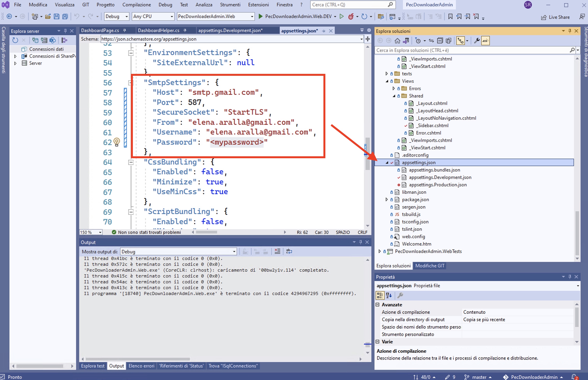Toggle a bookmark with the bookmark icon
The height and width of the screenshot is (380, 588).
[450, 17]
